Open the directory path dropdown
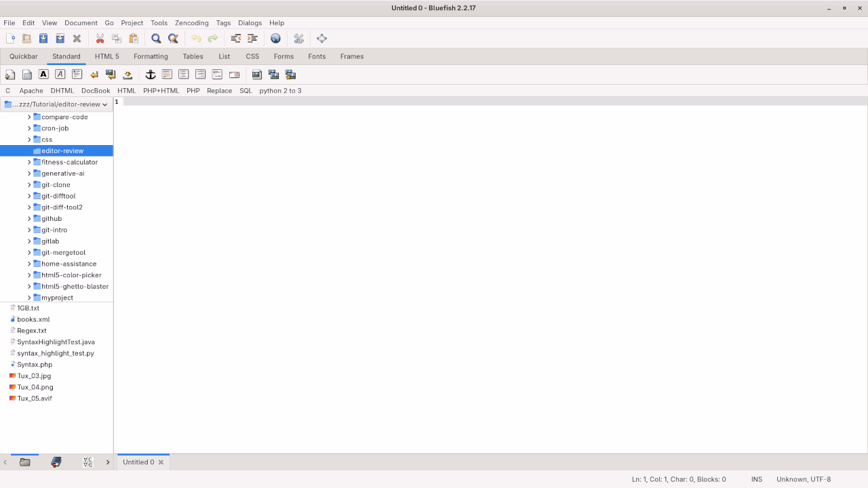Viewport: 868px width, 488px height. (x=56, y=104)
